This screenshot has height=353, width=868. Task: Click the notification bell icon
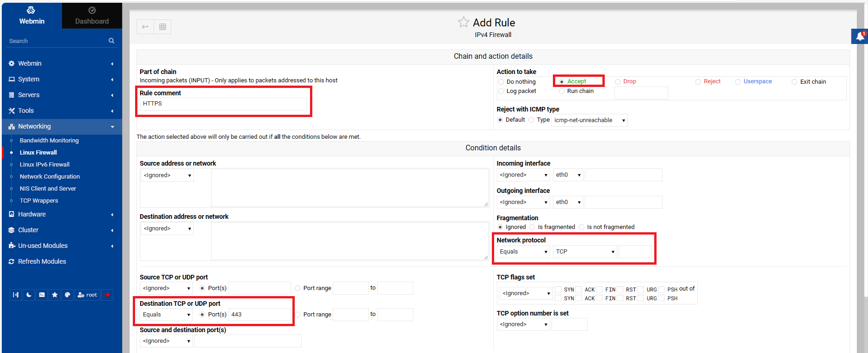click(860, 36)
